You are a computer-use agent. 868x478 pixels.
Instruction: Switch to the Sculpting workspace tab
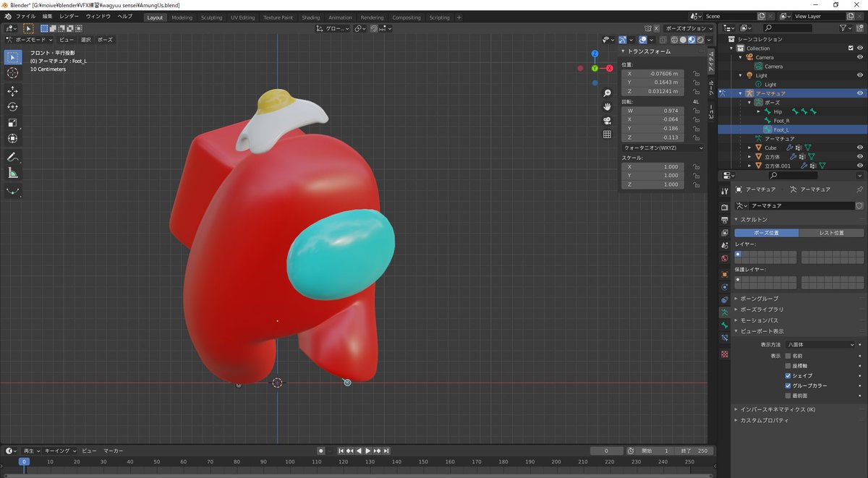click(x=212, y=17)
